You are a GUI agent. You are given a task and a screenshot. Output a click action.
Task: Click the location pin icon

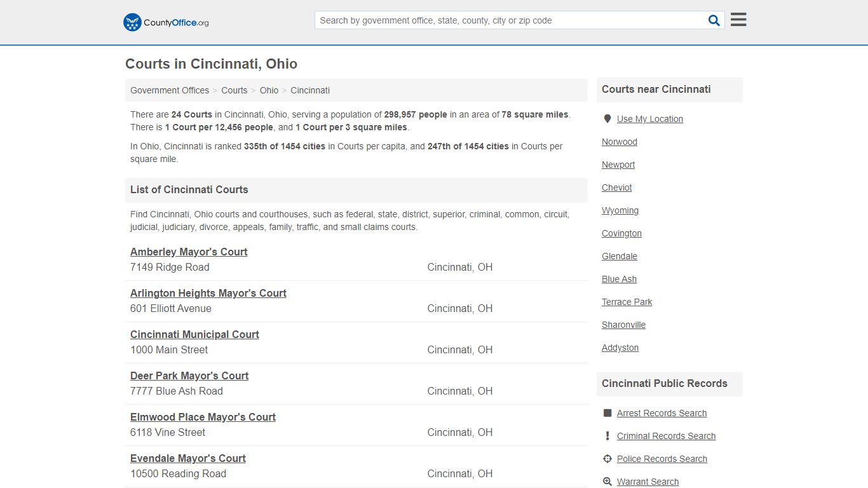tap(607, 119)
